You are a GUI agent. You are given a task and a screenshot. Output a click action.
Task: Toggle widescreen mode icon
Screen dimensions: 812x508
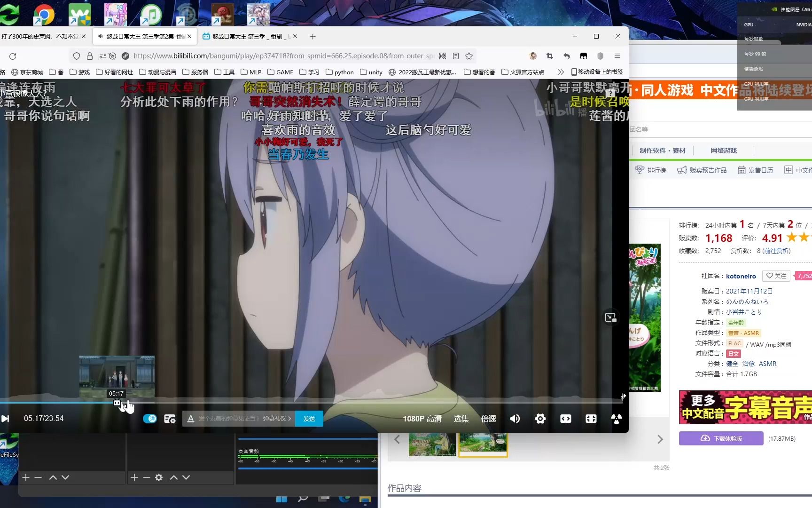(x=566, y=419)
